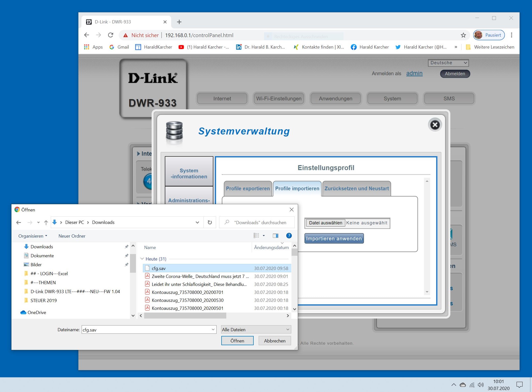Viewport: 532px width, 392px height.
Task: Switch to Profile exportieren tab
Action: pos(248,189)
